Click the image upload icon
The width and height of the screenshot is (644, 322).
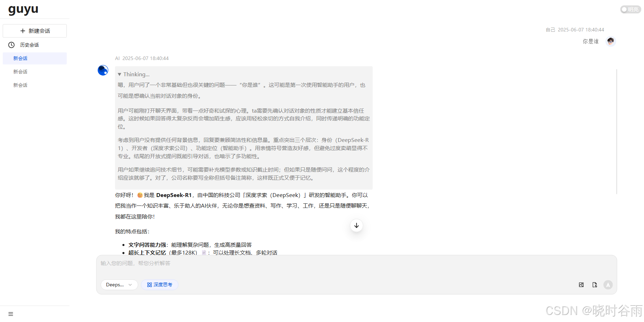(x=581, y=285)
